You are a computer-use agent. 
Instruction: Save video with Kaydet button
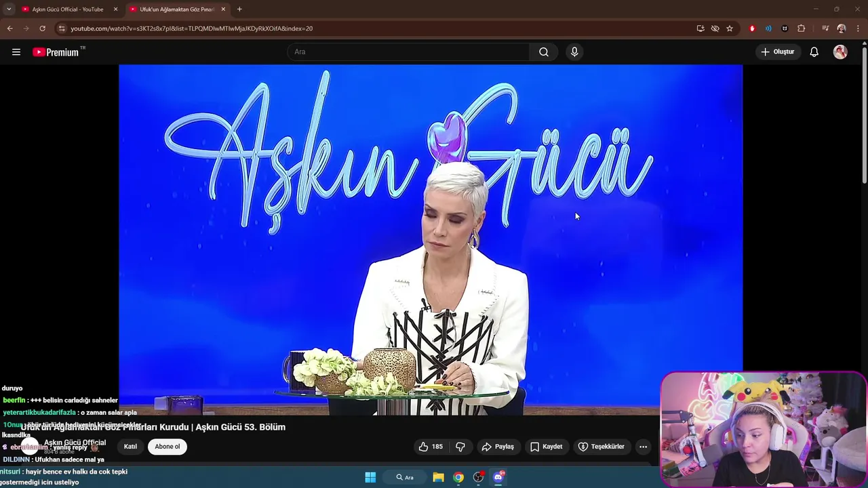[547, 447]
